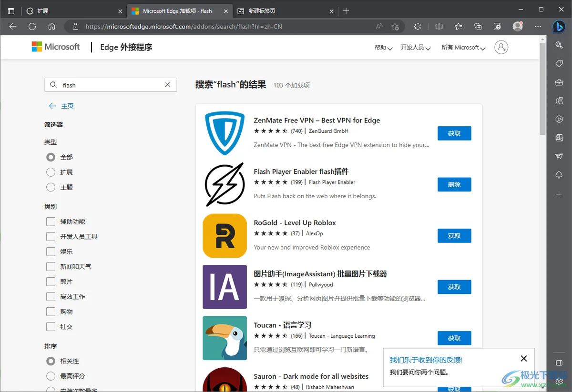Open Collections panel
The image size is (572, 392).
point(478,27)
